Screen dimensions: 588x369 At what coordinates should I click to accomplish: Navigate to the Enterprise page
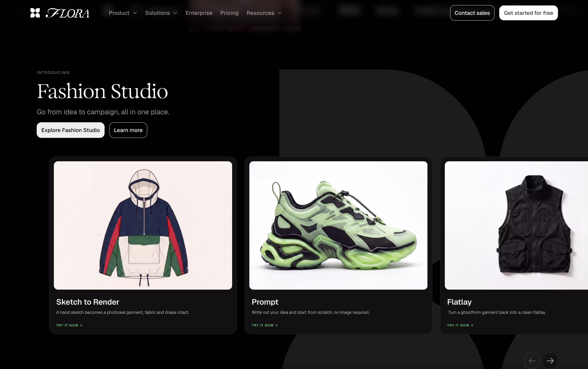199,13
